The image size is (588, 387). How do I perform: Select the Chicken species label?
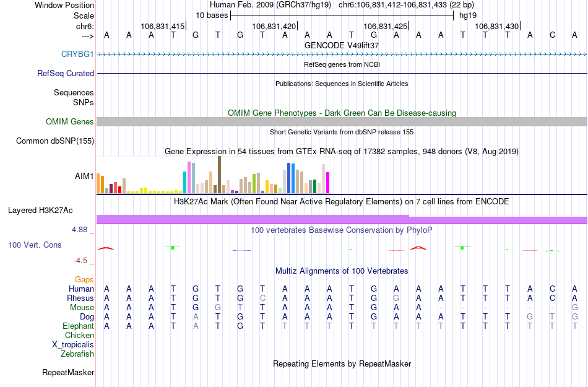79,335
